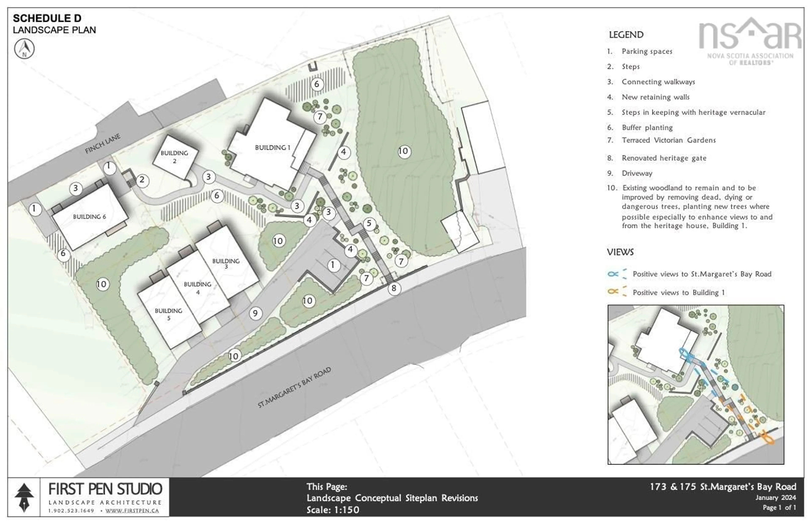This screenshot has height=525, width=812.
Task: Click 'Existing woodland to remain' legend text
Action: pos(697,207)
